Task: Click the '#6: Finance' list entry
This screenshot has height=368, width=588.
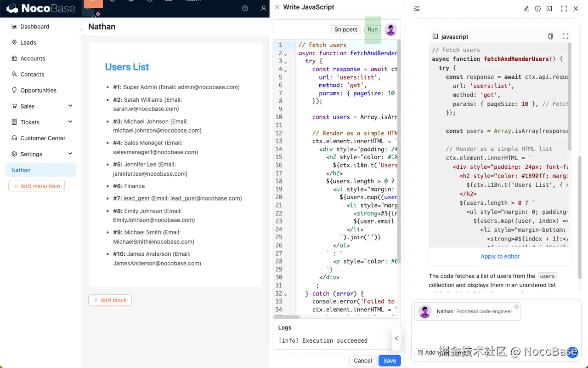Action: point(129,186)
